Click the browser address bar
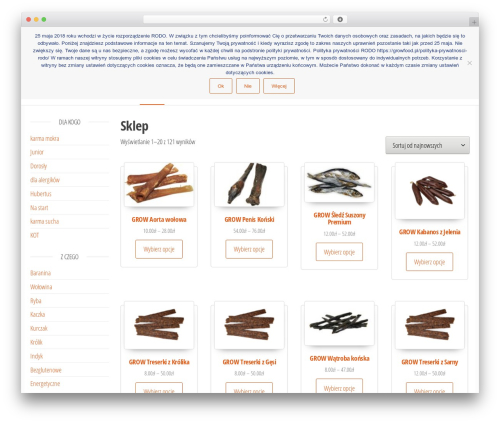 click(x=237, y=19)
